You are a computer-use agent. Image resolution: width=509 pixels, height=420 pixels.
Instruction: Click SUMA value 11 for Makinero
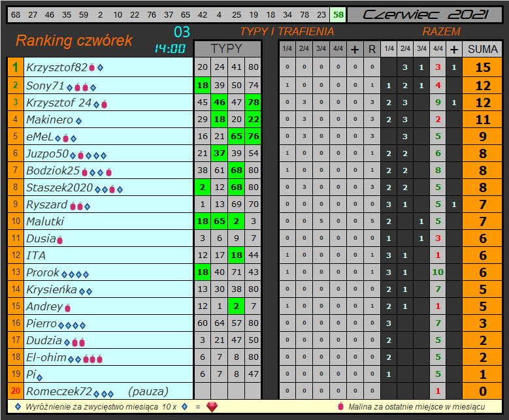click(x=482, y=120)
